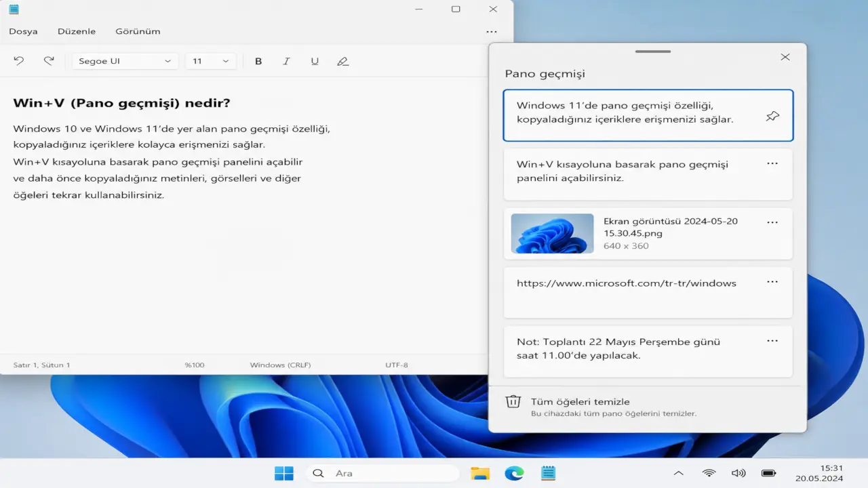Open the Wi-Fi network flyout
The height and width of the screenshot is (488, 868).
coord(709,473)
